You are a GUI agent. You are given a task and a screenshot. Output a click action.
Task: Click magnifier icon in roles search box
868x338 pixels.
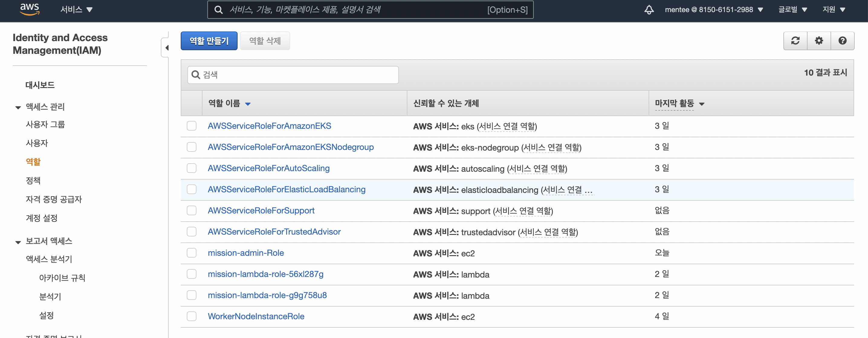[x=196, y=74]
